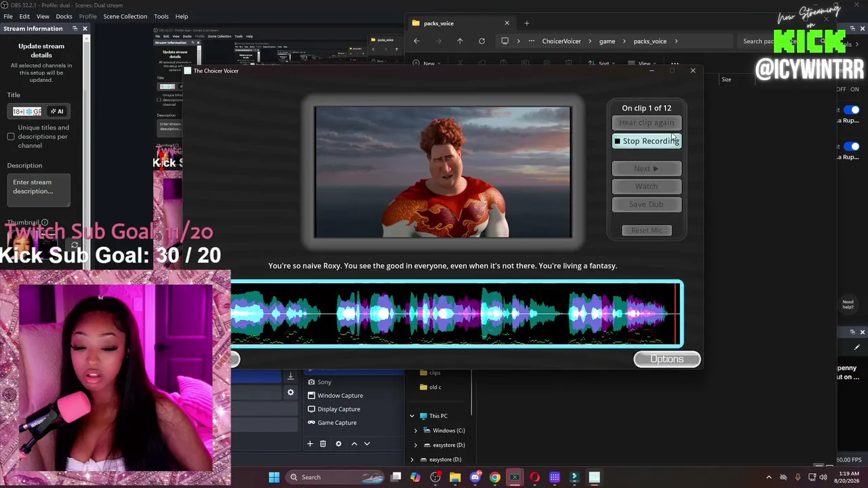Open the OBS View menu
868x488 pixels.
coord(43,16)
